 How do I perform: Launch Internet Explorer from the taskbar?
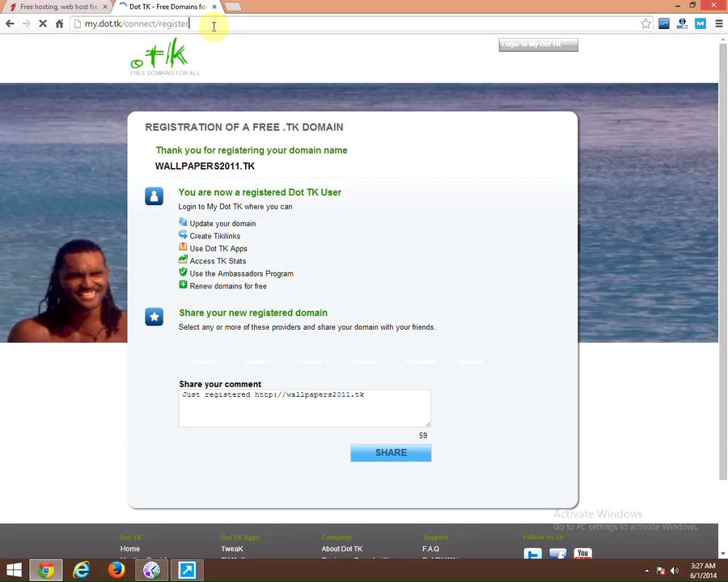tap(81, 570)
